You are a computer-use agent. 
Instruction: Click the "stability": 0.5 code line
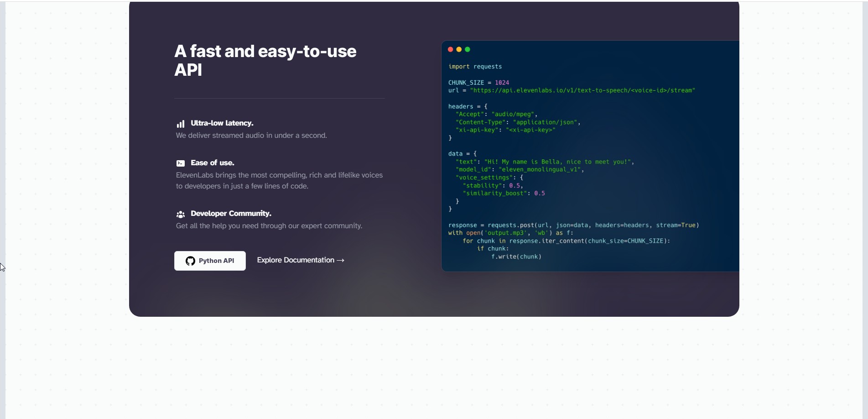pyautogui.click(x=493, y=186)
